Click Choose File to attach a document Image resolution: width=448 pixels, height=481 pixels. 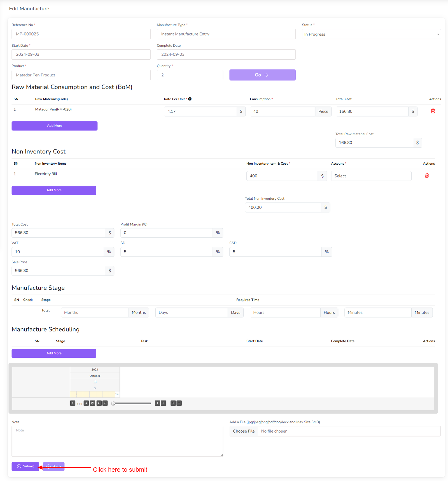244,431
